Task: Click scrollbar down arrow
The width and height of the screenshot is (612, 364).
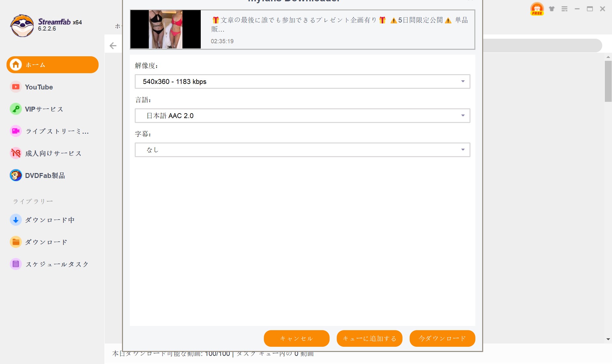Action: coord(608,339)
